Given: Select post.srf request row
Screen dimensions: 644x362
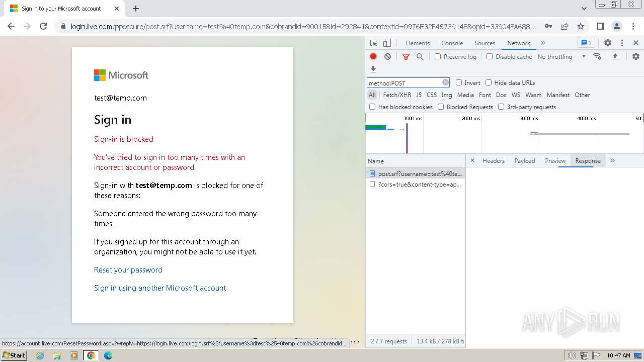Looking at the screenshot, I should pos(415,173).
